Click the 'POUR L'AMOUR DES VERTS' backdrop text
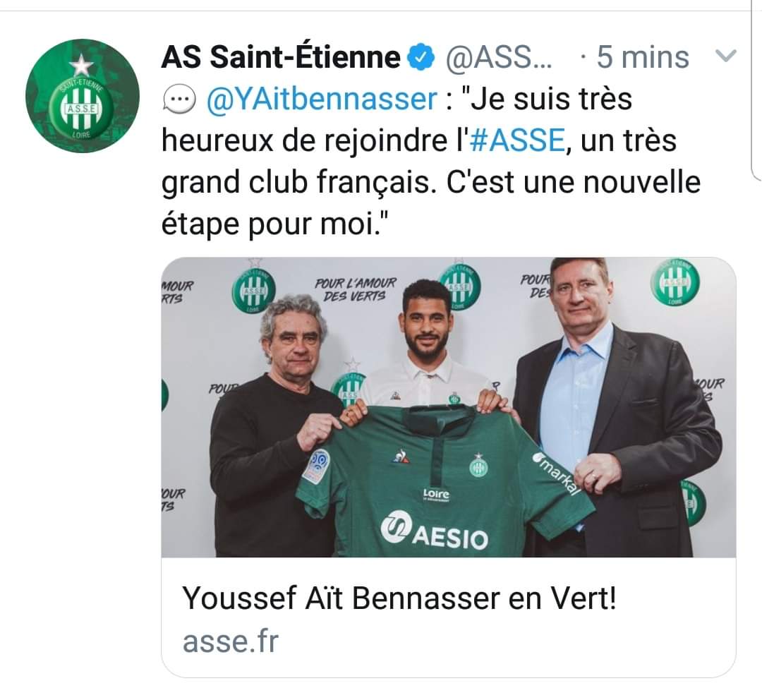The height and width of the screenshot is (700, 762). (x=356, y=289)
